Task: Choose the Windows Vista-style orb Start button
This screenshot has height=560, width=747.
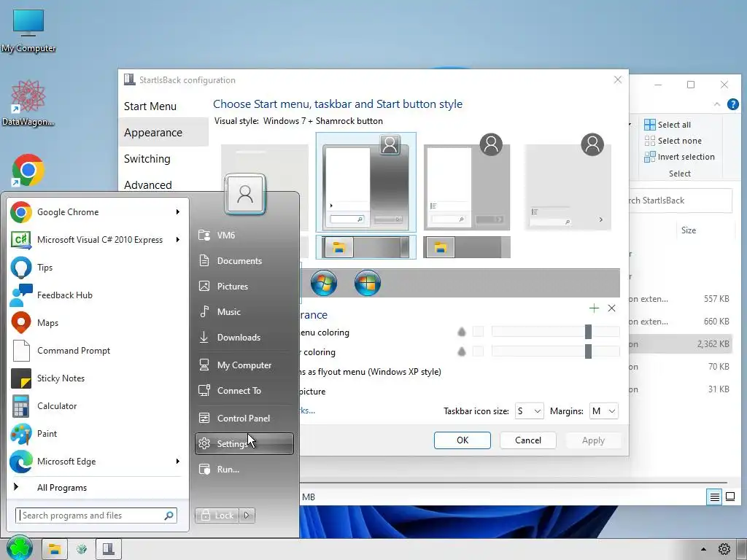Action: coord(368,283)
